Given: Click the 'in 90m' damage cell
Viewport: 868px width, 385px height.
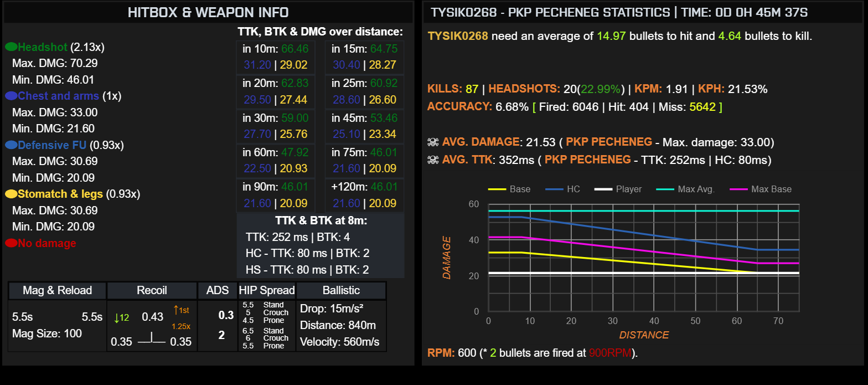Looking at the screenshot, I should (x=276, y=195).
